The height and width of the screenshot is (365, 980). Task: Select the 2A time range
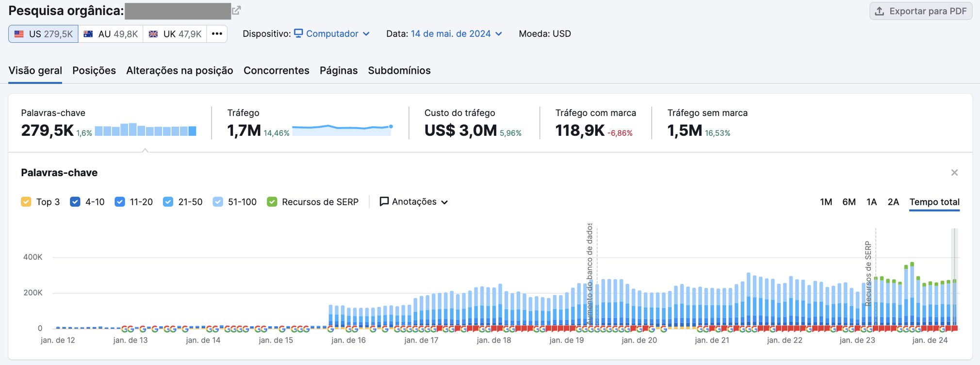893,202
